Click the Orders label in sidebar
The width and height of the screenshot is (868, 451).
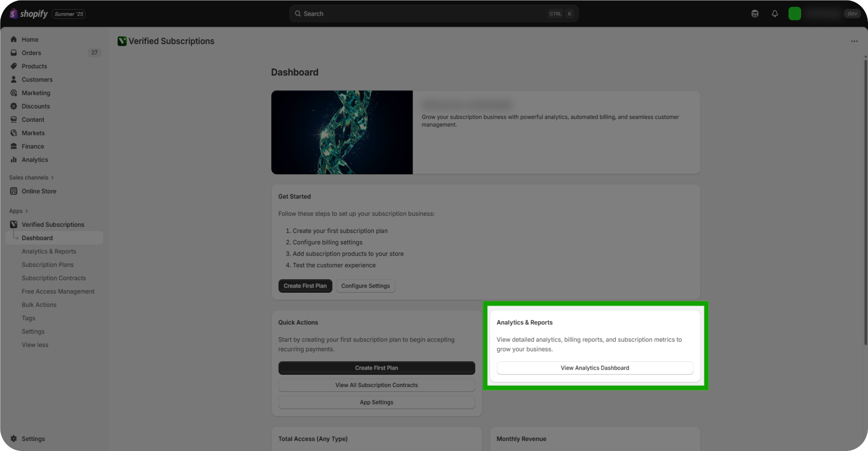click(31, 52)
